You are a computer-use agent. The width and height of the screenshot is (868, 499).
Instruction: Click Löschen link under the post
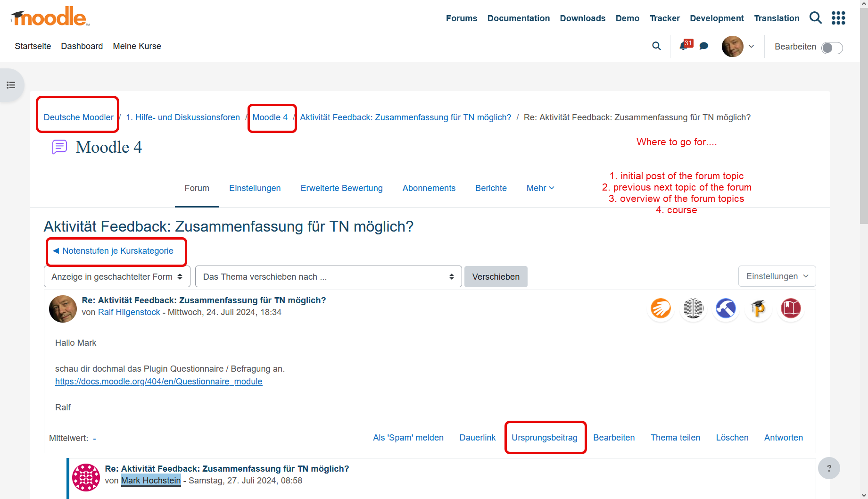coord(732,438)
